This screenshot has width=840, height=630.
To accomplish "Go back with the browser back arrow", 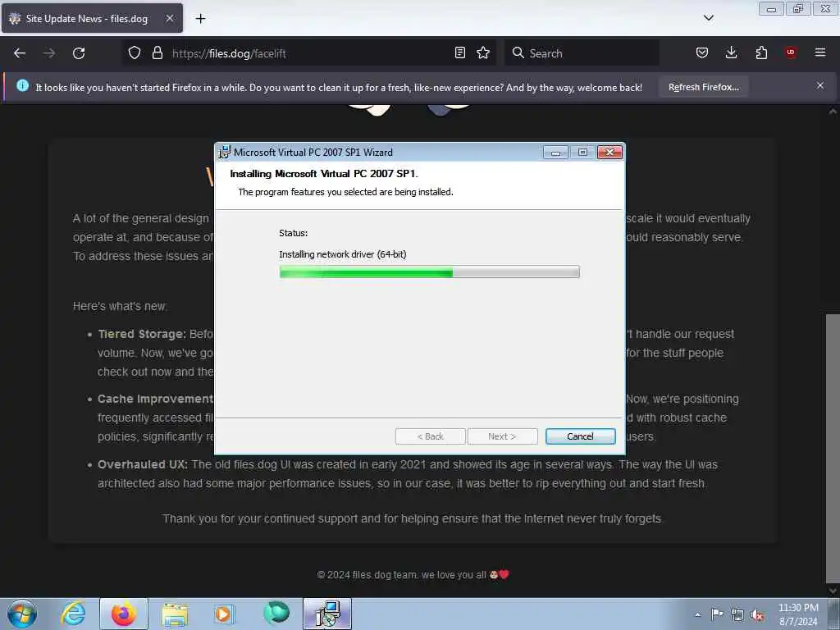I will click(x=20, y=53).
